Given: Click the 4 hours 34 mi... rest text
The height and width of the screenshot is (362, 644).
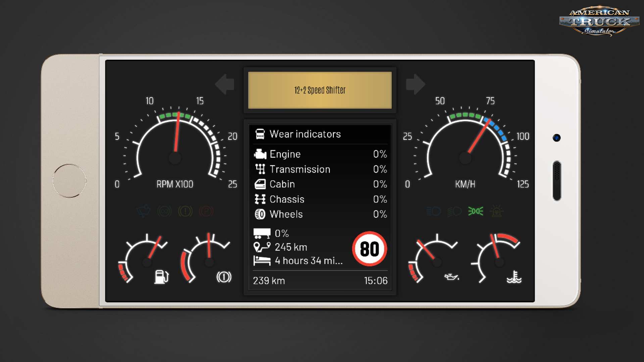Looking at the screenshot, I should click(x=309, y=261).
